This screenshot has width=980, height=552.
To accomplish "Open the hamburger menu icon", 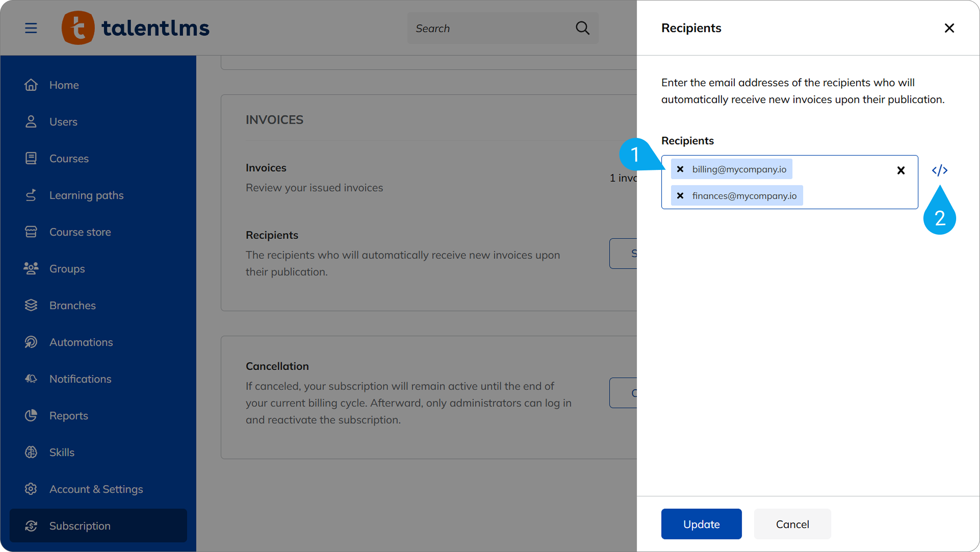I will [31, 28].
